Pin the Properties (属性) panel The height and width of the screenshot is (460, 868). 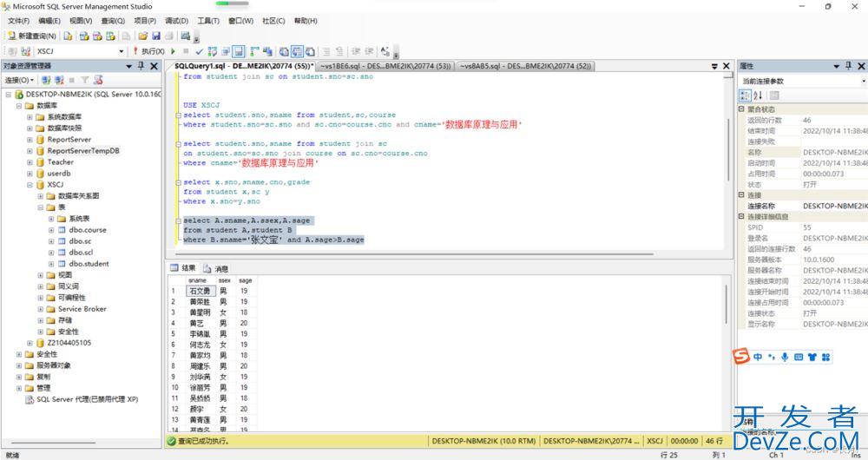pyautogui.click(x=849, y=66)
